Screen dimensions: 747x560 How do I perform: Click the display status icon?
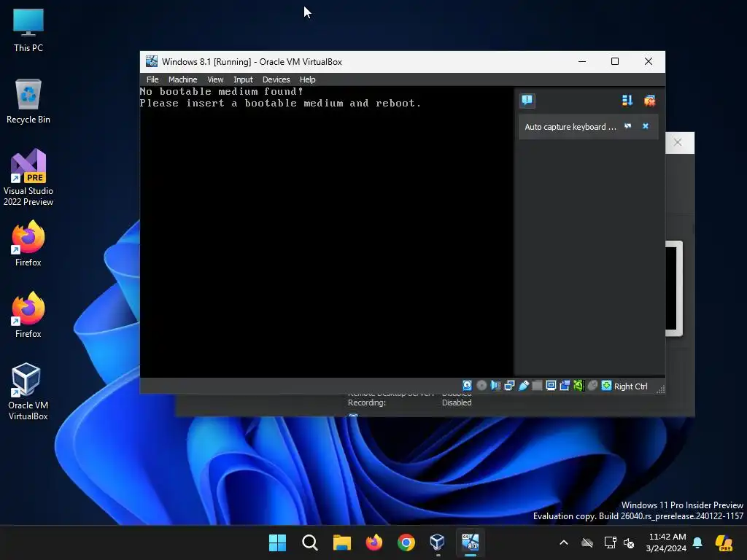point(551,386)
